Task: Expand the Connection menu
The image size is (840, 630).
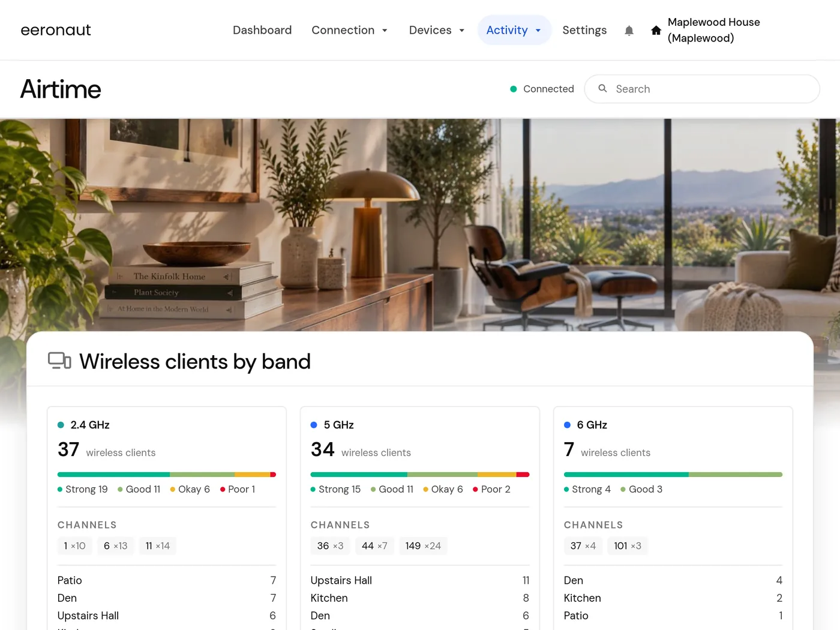Action: tap(349, 30)
